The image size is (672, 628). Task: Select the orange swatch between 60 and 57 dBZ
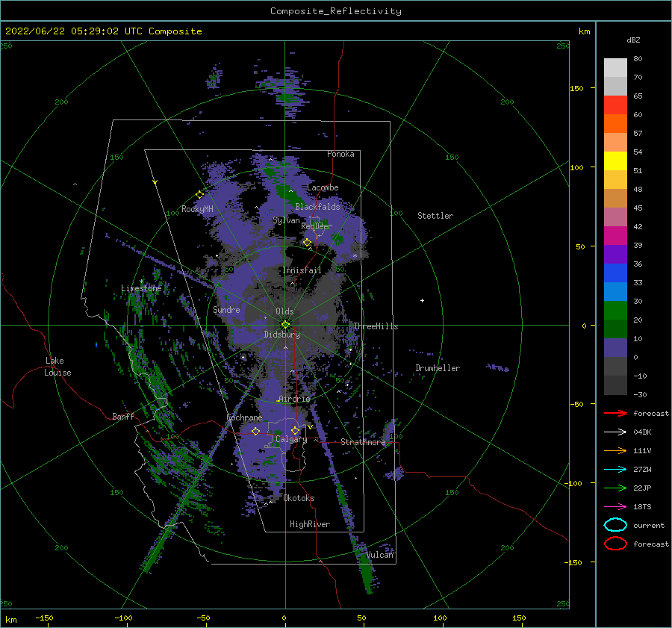[x=615, y=123]
